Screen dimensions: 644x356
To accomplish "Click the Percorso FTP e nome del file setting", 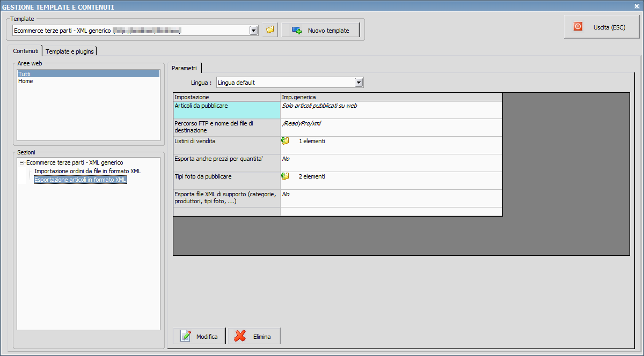I will [x=226, y=127].
